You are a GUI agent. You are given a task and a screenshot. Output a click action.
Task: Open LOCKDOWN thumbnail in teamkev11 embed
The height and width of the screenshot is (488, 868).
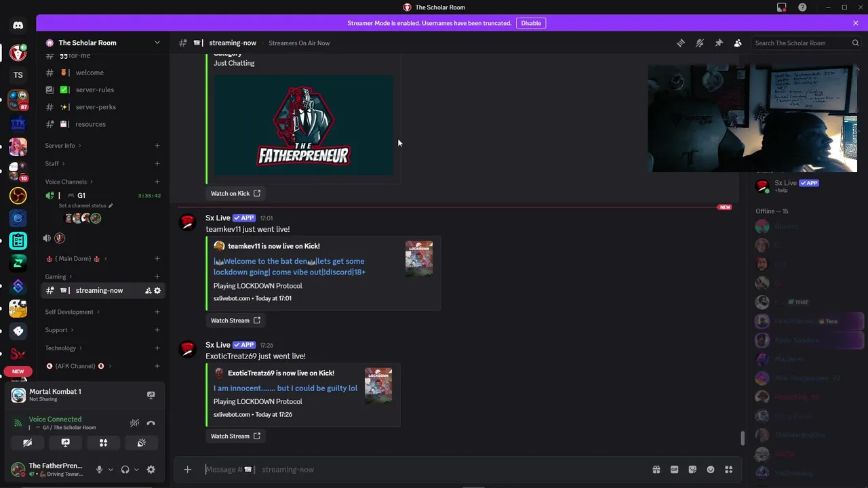point(419,258)
